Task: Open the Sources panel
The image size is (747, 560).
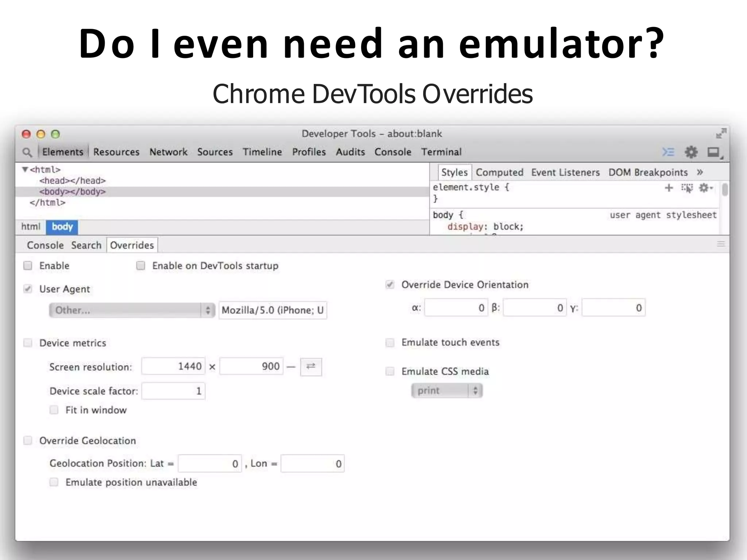Action: tap(215, 152)
